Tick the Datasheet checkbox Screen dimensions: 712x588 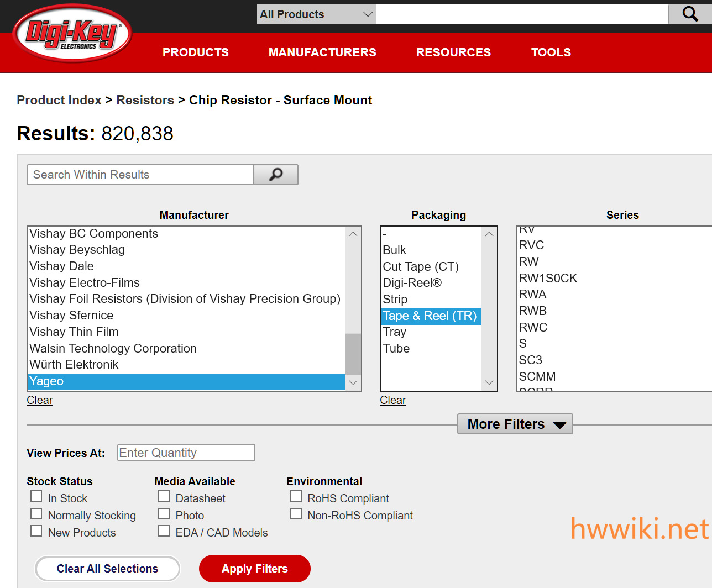164,497
